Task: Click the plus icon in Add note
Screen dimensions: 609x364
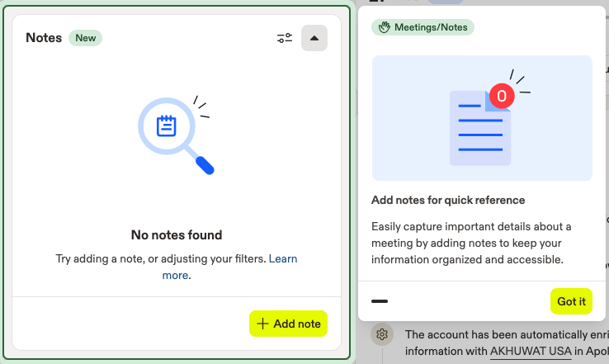Action: pyautogui.click(x=262, y=324)
